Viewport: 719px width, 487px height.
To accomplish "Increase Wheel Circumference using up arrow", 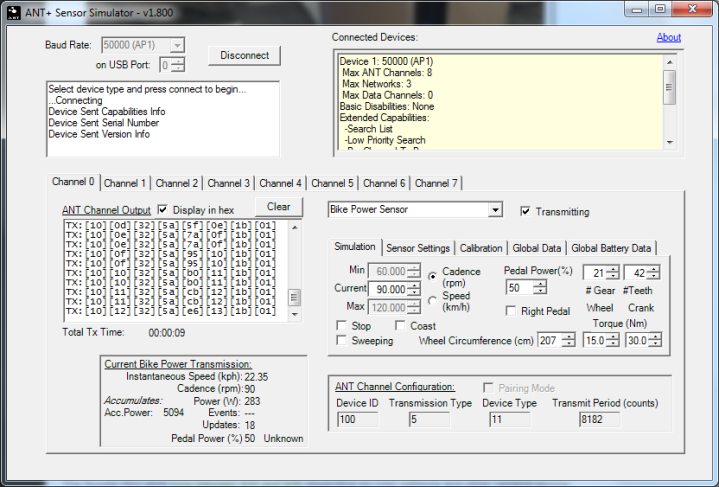I will coord(569,337).
